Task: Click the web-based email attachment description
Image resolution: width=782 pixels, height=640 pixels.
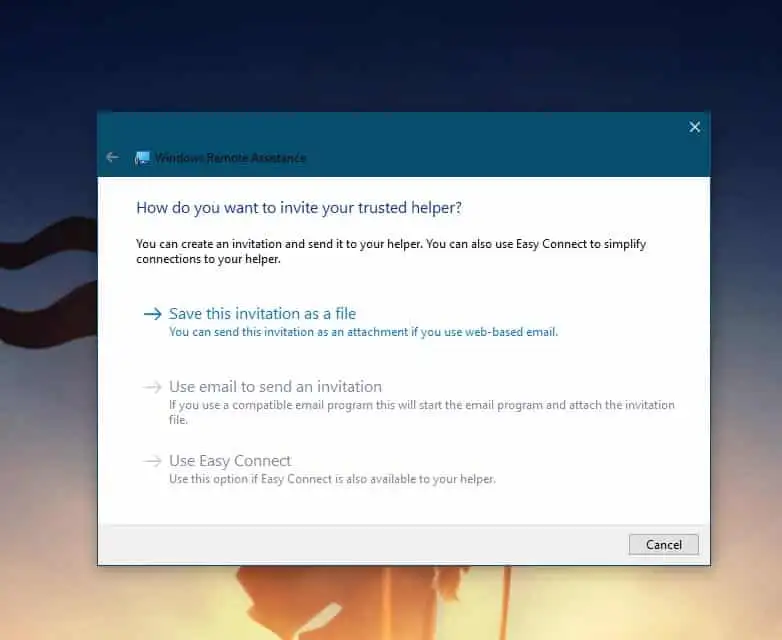Action: point(363,332)
